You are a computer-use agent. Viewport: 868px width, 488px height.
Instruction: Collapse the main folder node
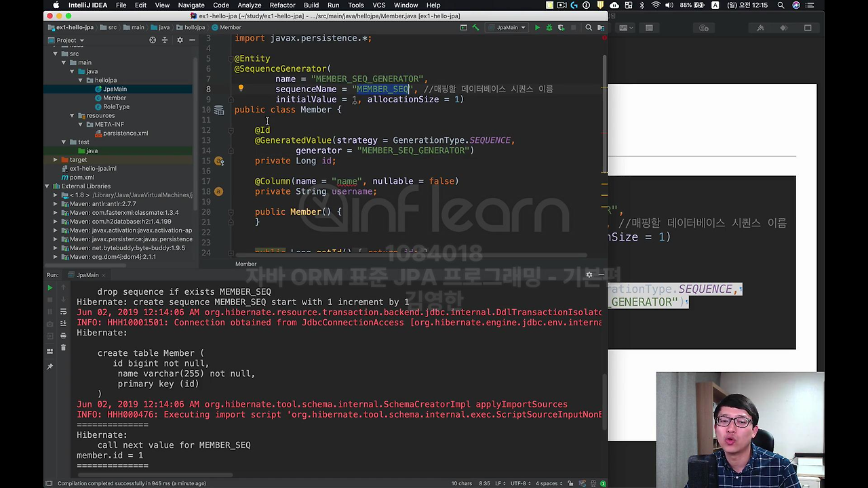point(64,62)
